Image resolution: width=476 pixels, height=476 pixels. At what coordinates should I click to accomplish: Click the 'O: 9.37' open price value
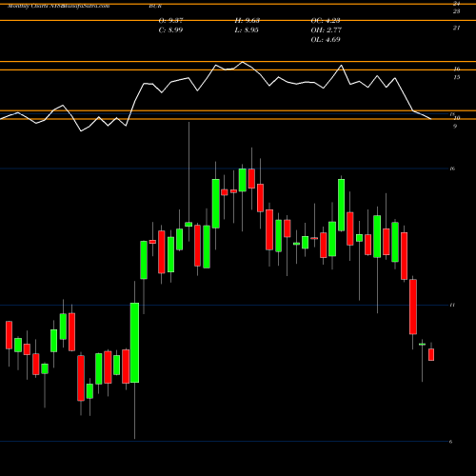coord(170,21)
